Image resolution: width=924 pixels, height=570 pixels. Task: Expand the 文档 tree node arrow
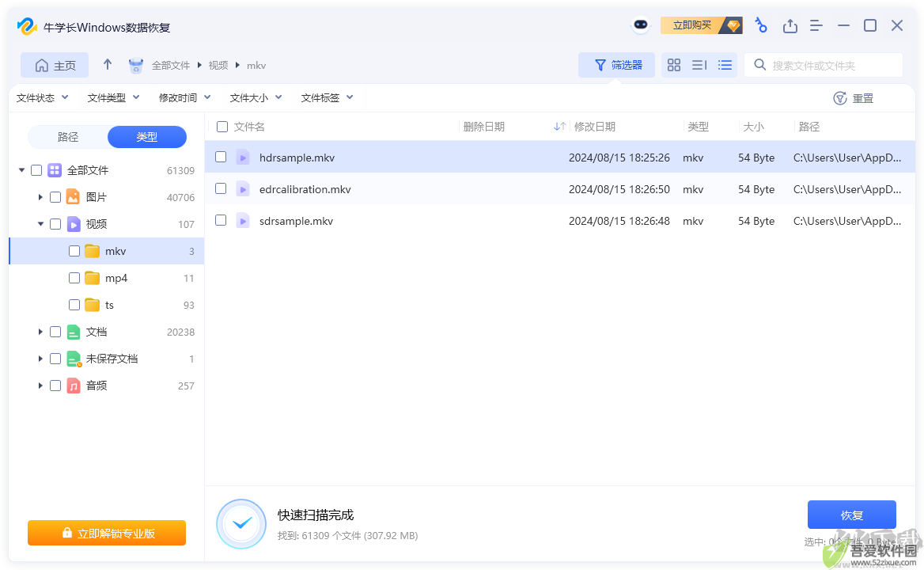tap(40, 332)
